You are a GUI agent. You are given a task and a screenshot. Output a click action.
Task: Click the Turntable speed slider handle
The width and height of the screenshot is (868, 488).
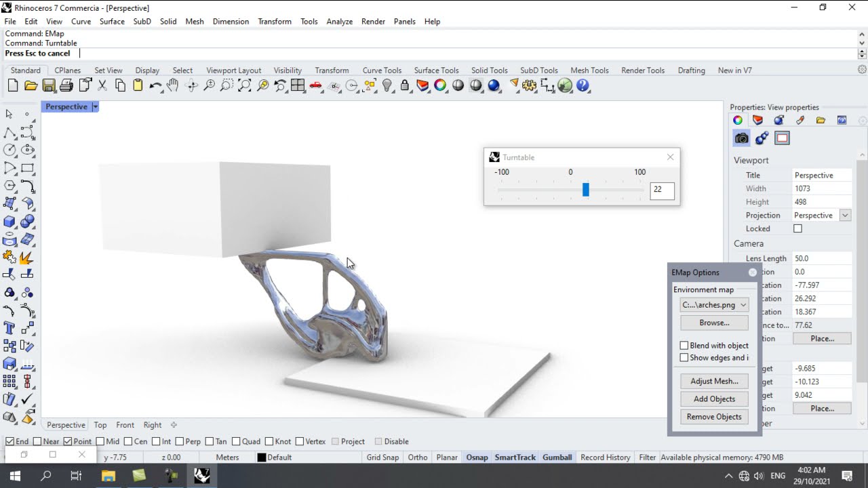(586, 190)
